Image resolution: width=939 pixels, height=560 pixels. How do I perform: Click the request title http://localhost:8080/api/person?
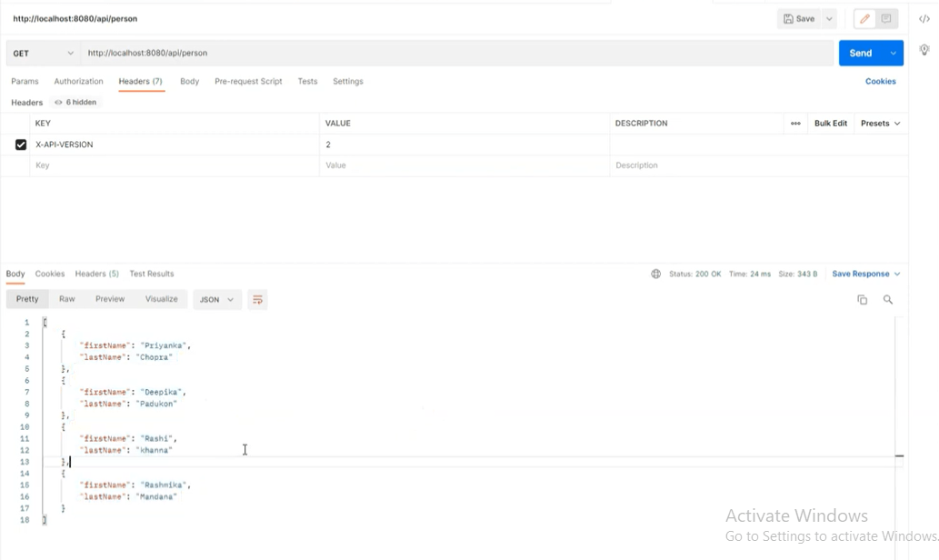[x=75, y=18]
